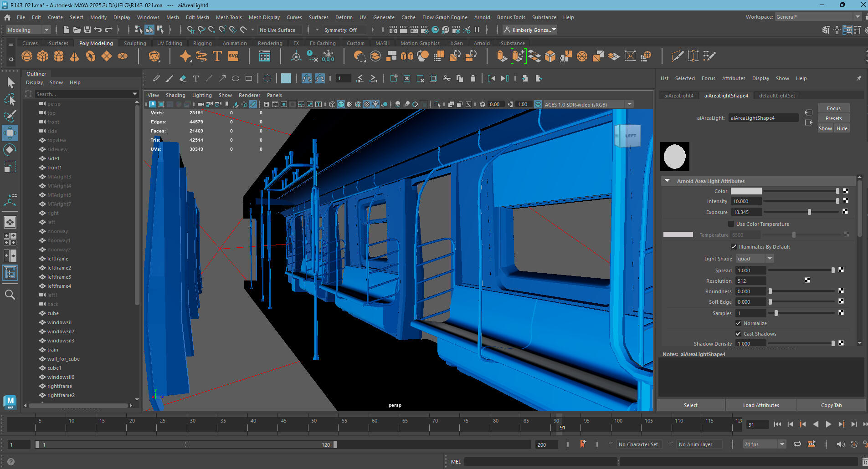Click the polygon cube shelf icon
This screenshot has width=868, height=469.
pos(43,56)
